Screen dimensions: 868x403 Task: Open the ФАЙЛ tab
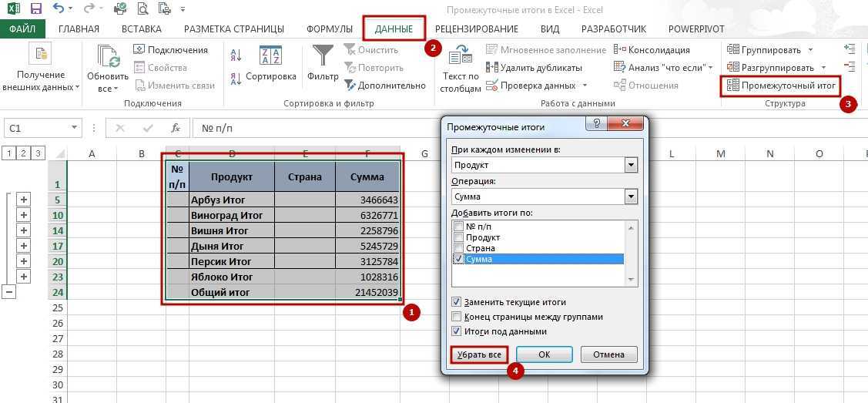tap(22, 29)
